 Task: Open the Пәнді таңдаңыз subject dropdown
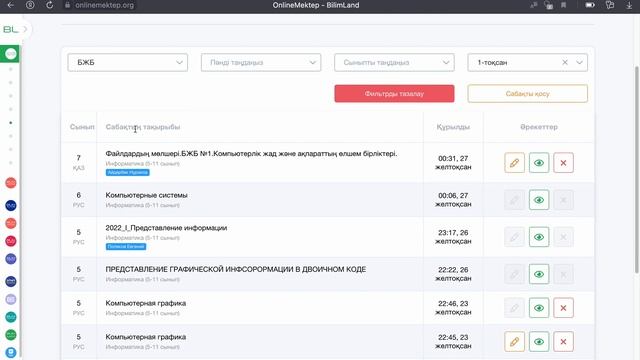(x=261, y=62)
